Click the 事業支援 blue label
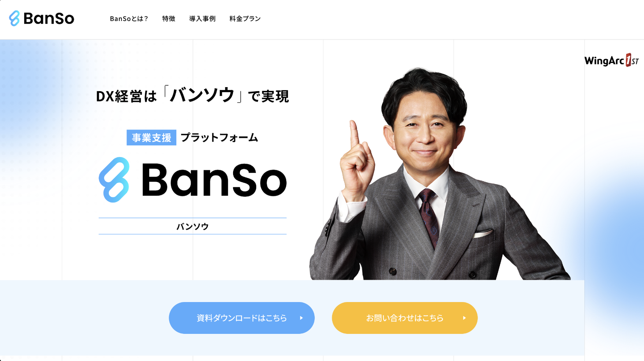 [151, 138]
